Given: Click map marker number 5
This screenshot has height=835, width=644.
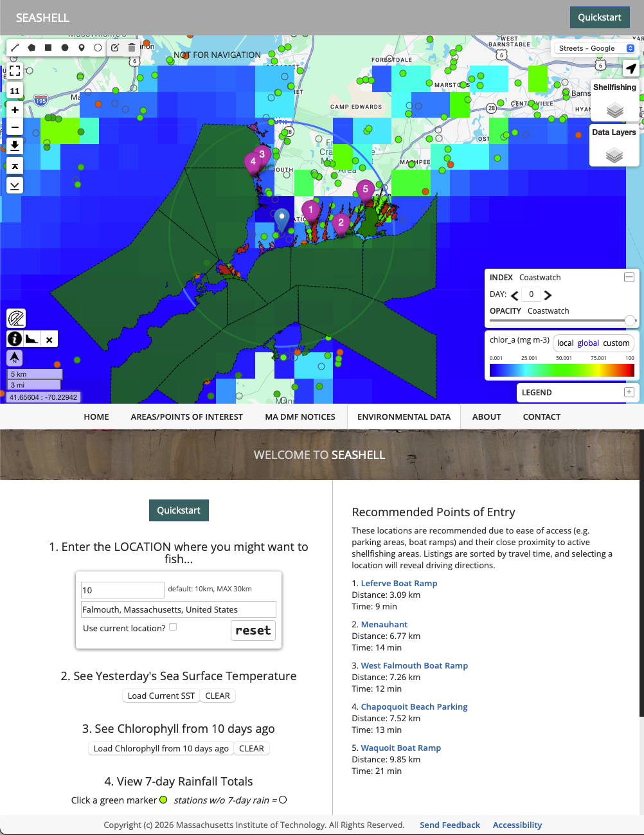Looking at the screenshot, I should tap(365, 191).
